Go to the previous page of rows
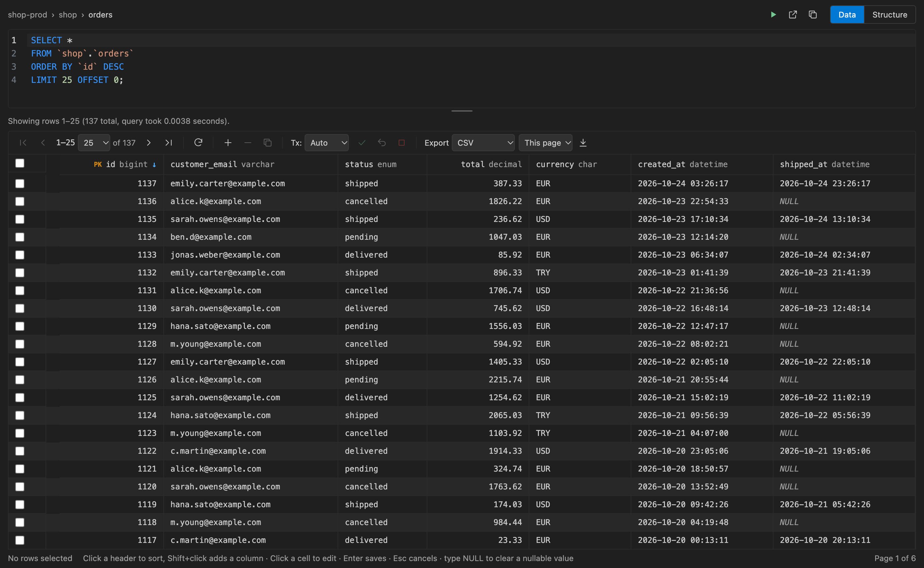Image resolution: width=924 pixels, height=568 pixels. coord(43,143)
